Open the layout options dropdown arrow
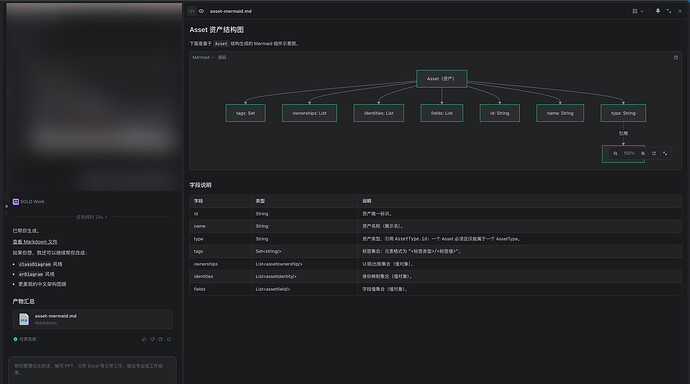Image resolution: width=690 pixels, height=384 pixels. pos(642,11)
